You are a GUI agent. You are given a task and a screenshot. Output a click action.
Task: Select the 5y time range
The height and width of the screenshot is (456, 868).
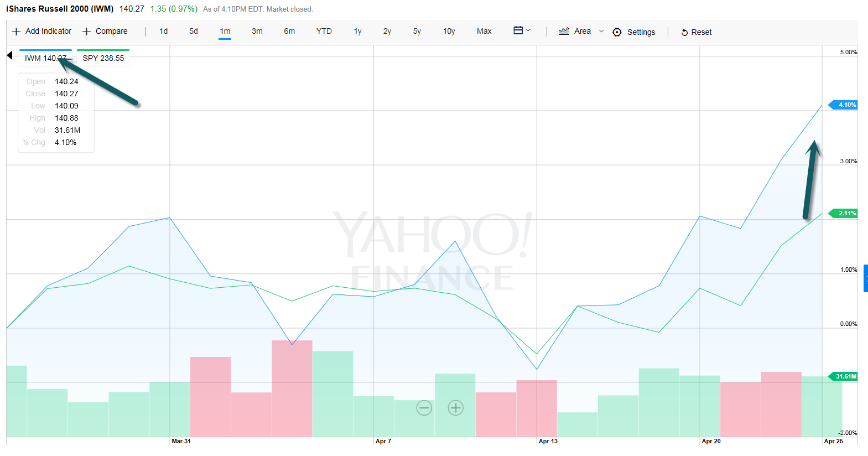click(x=417, y=32)
